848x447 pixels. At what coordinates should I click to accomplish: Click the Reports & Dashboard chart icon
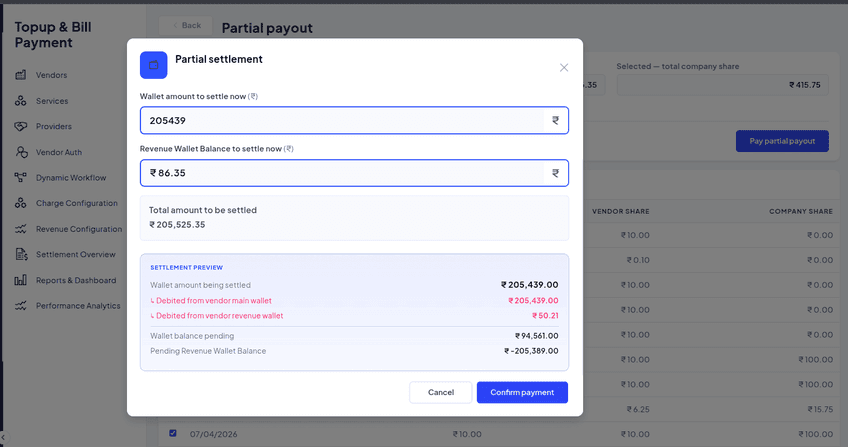pos(21,280)
